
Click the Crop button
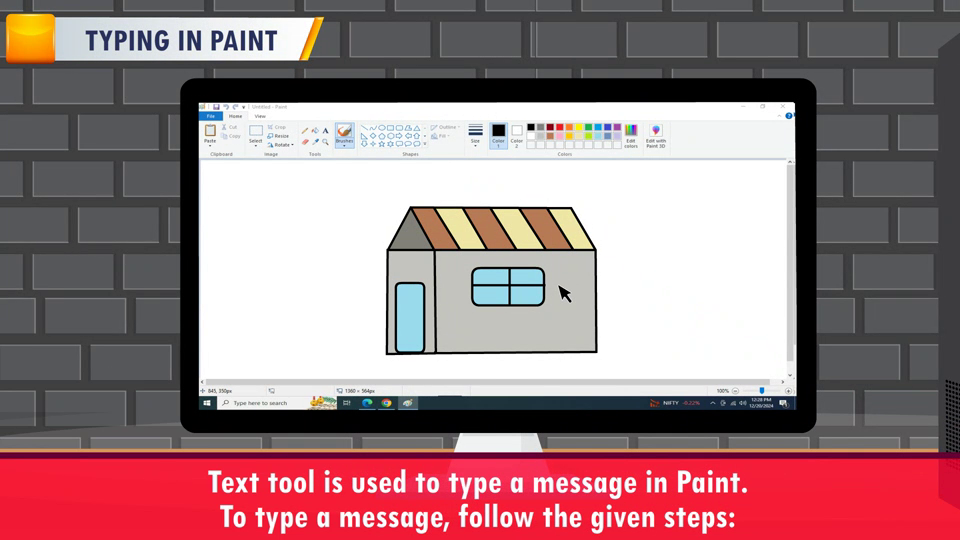tap(278, 127)
